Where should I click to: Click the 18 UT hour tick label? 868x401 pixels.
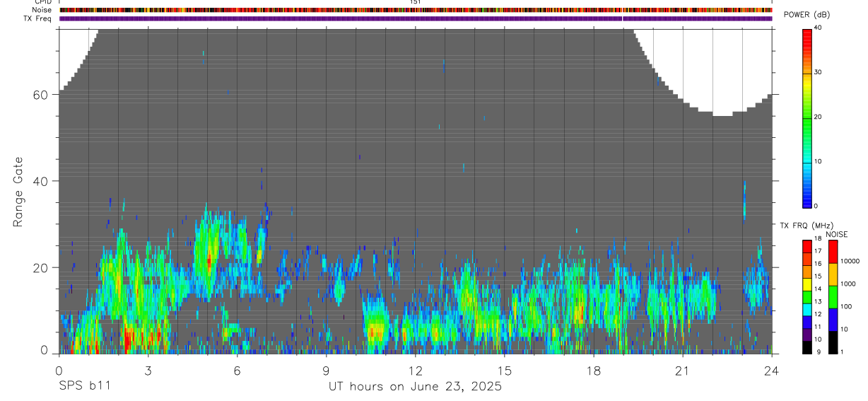tap(594, 371)
